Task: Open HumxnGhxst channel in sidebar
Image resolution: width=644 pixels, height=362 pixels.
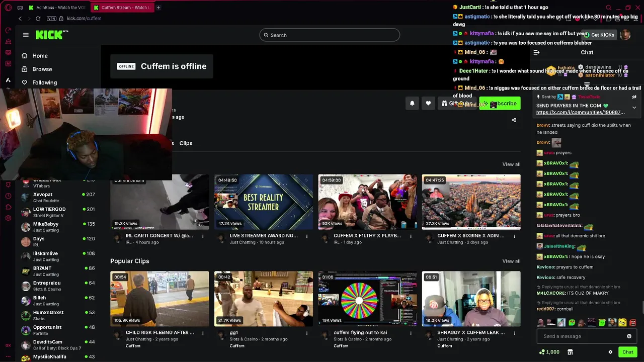Action: [58, 315]
